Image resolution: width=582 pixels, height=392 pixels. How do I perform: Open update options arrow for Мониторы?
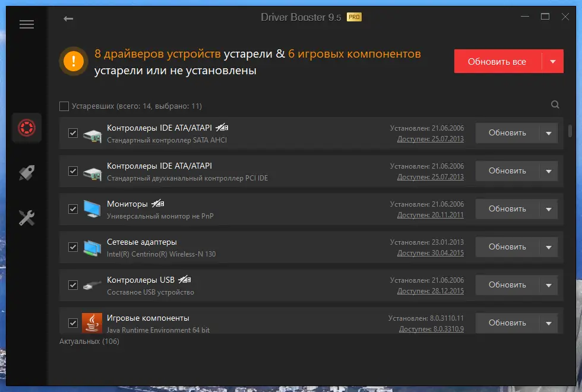pyautogui.click(x=549, y=209)
